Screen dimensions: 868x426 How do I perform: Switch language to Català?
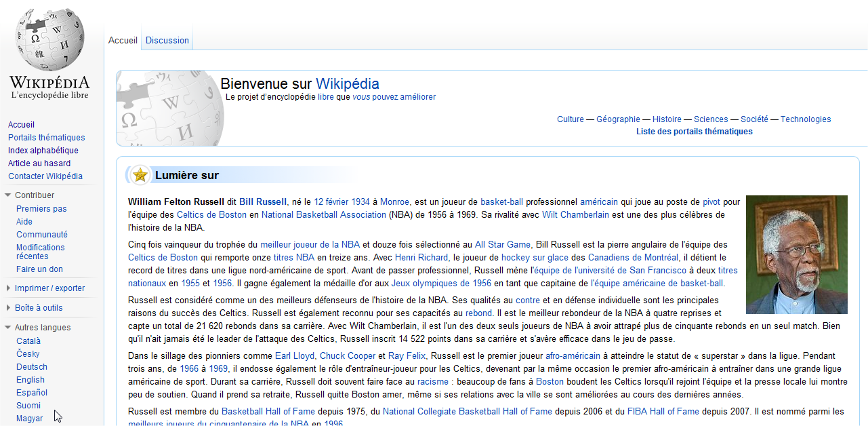click(x=28, y=341)
